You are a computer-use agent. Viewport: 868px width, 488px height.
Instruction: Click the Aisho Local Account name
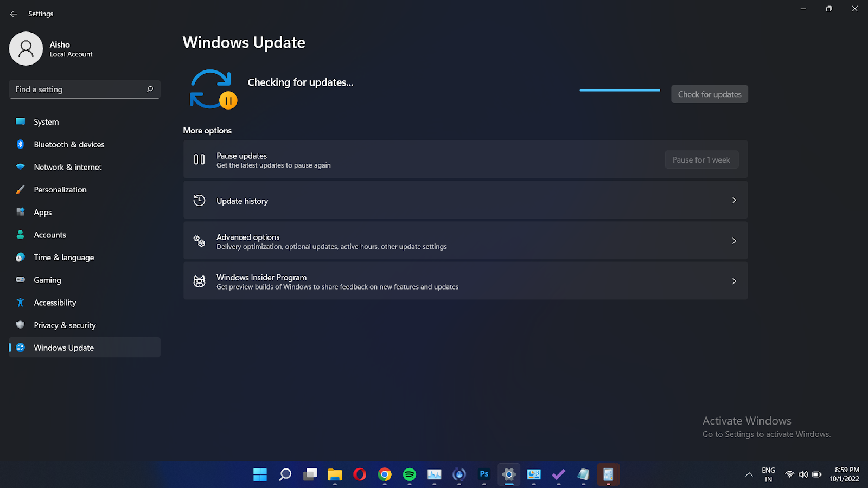[x=71, y=49]
